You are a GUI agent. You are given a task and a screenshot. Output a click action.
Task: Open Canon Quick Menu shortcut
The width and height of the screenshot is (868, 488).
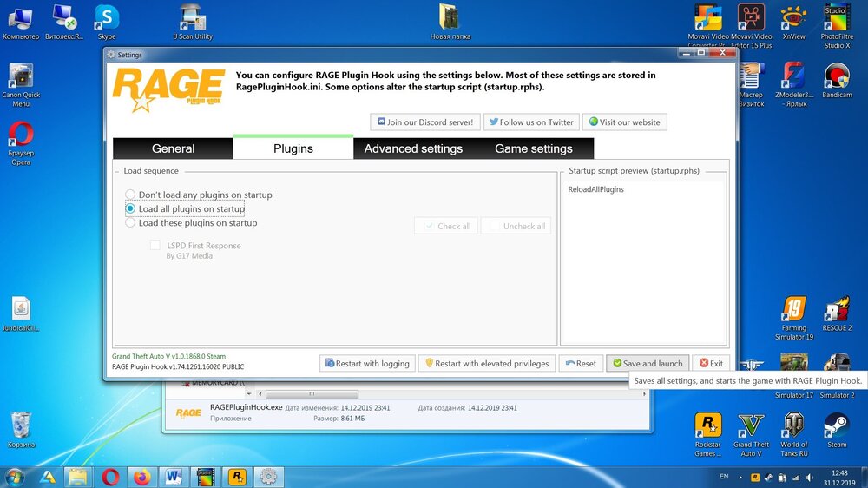(x=21, y=85)
